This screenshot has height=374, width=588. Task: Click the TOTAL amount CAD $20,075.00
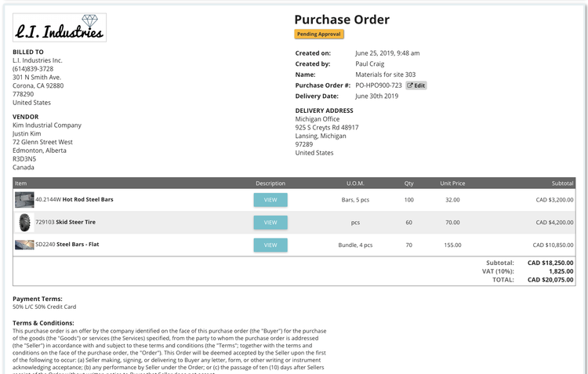pos(550,280)
